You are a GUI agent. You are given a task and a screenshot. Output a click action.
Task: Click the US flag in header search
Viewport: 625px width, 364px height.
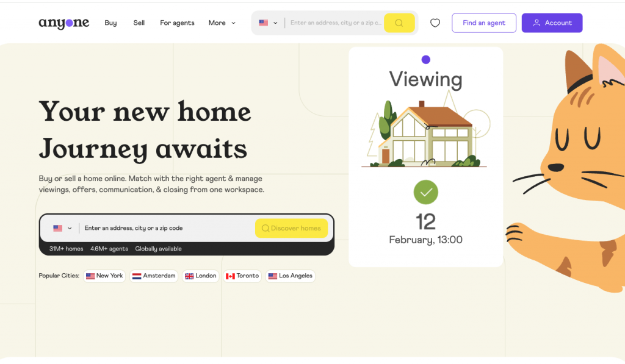click(x=264, y=23)
